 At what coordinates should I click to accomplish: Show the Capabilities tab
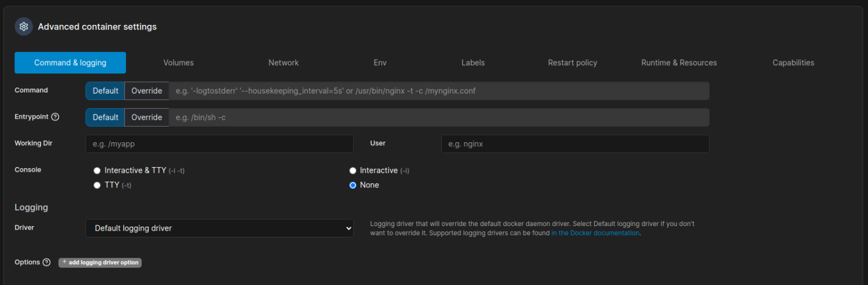(793, 62)
